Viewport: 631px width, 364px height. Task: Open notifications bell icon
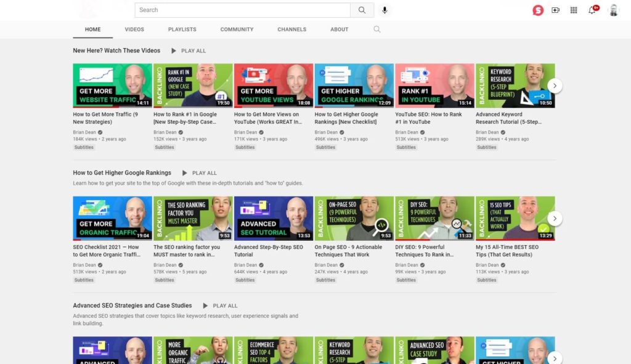592,10
